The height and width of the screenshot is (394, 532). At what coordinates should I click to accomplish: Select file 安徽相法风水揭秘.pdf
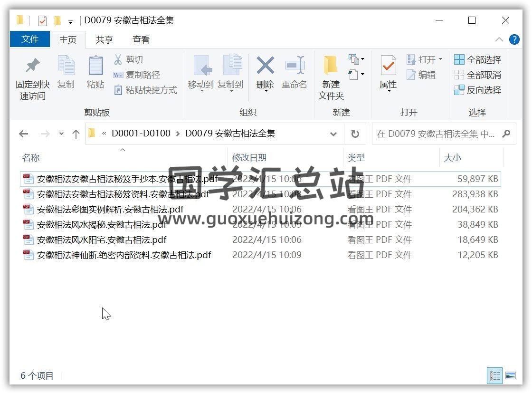coord(261,224)
